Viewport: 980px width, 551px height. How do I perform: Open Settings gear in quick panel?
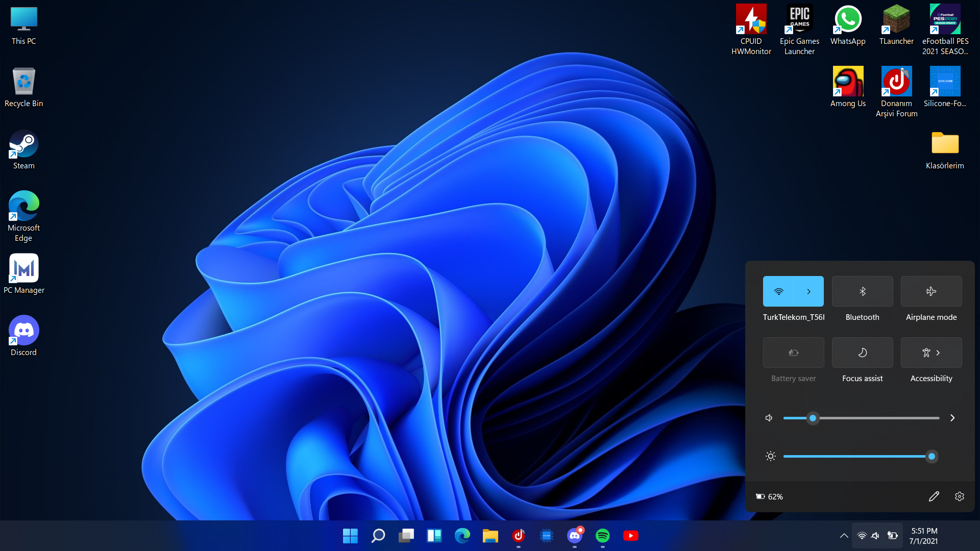960,496
